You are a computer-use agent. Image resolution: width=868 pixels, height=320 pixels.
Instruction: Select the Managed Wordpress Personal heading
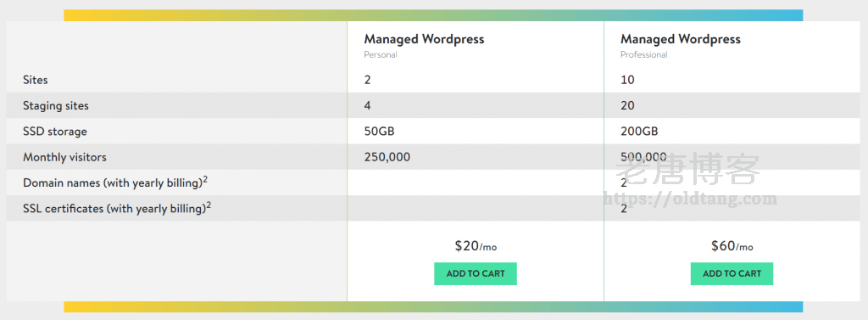(x=424, y=39)
